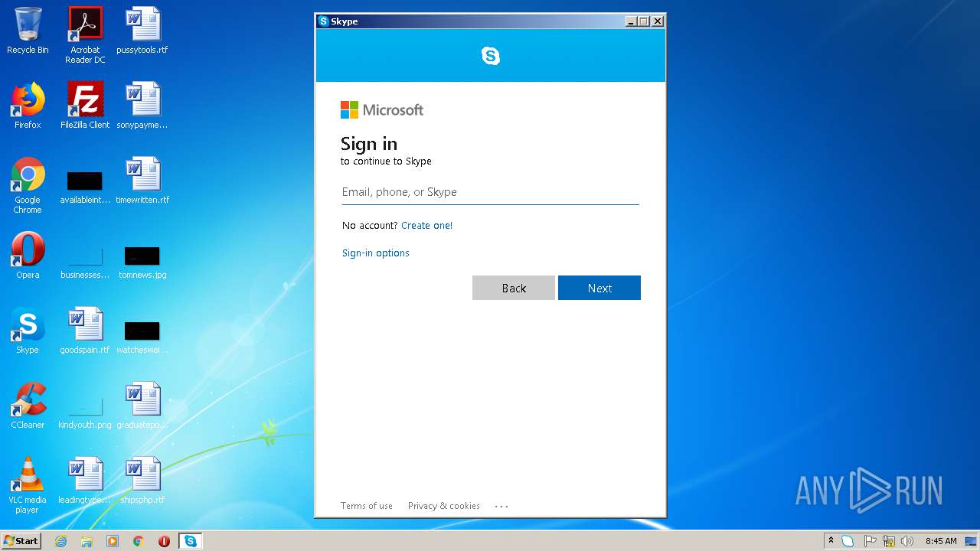Click the Show desktop tray button

click(x=971, y=541)
